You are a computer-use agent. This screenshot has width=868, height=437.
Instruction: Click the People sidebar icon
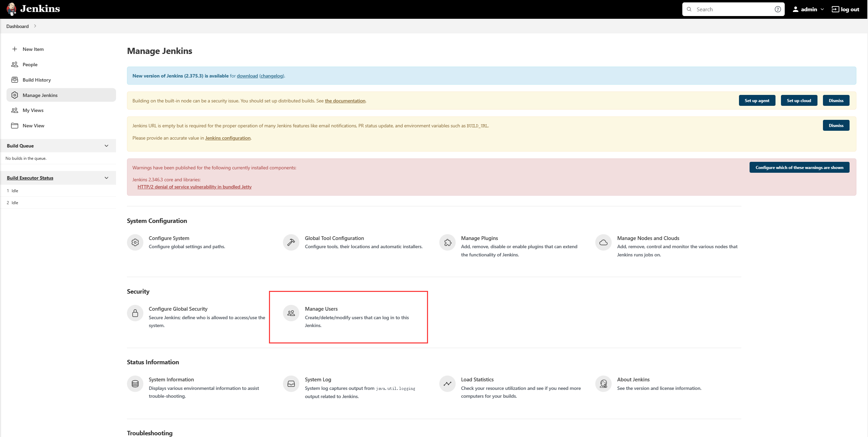(x=15, y=65)
